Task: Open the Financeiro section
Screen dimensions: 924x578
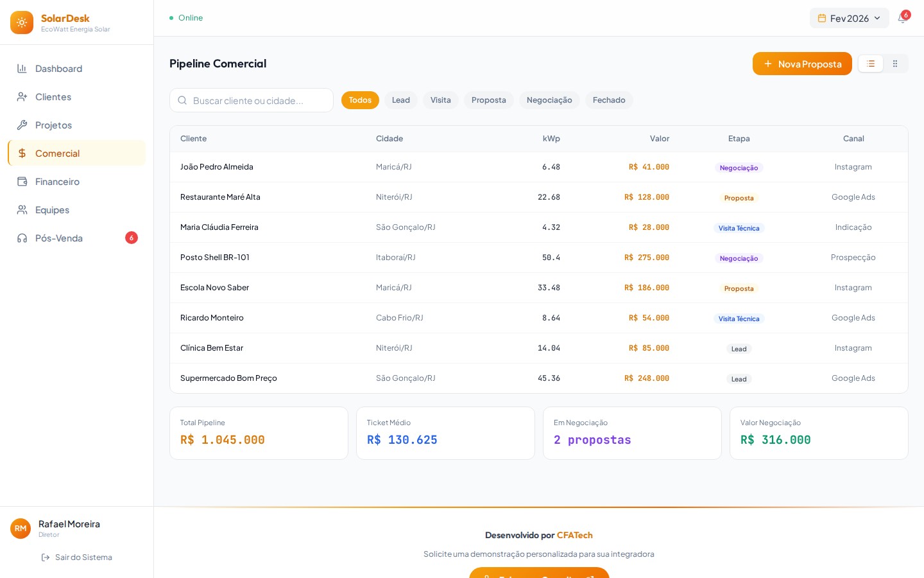Action: click(x=57, y=182)
